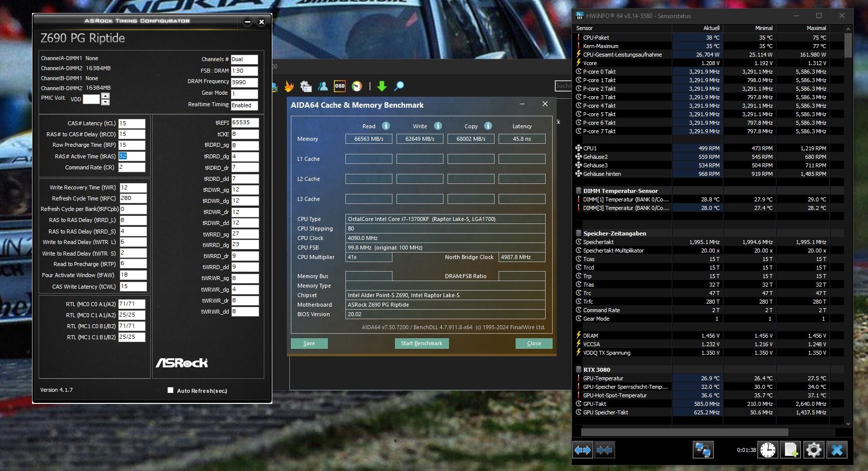Increase PMIC Volt VDD with up arrow

pyautogui.click(x=105, y=95)
